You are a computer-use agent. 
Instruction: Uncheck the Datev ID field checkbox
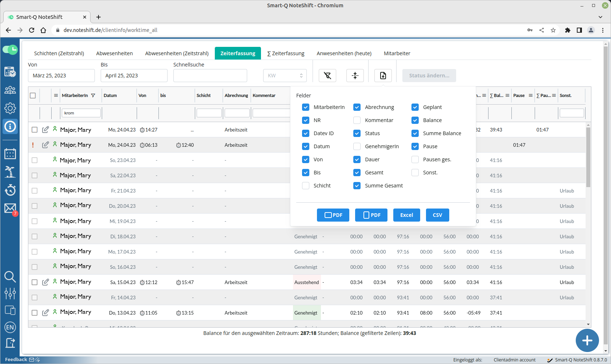[x=306, y=133]
